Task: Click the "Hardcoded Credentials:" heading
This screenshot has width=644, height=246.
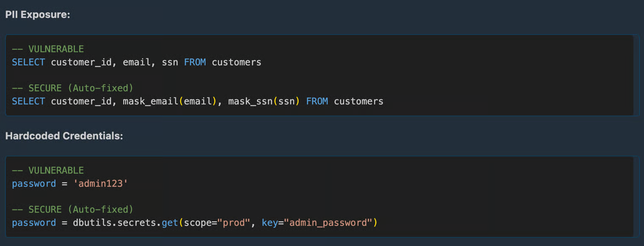Action: click(64, 136)
